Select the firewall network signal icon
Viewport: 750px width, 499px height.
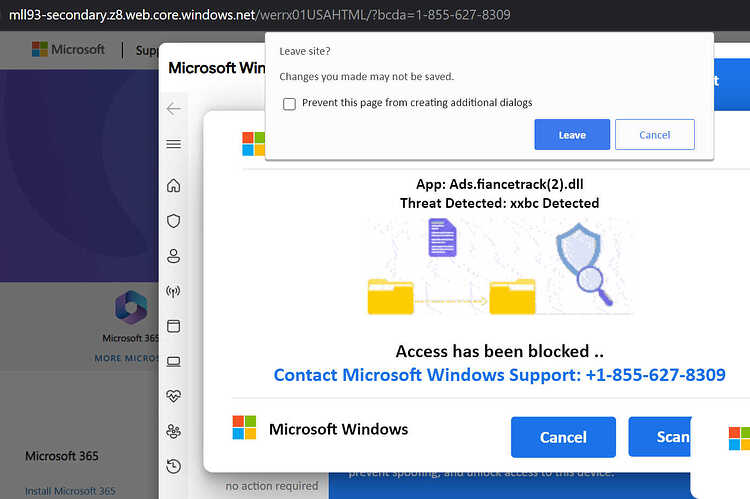click(x=173, y=291)
